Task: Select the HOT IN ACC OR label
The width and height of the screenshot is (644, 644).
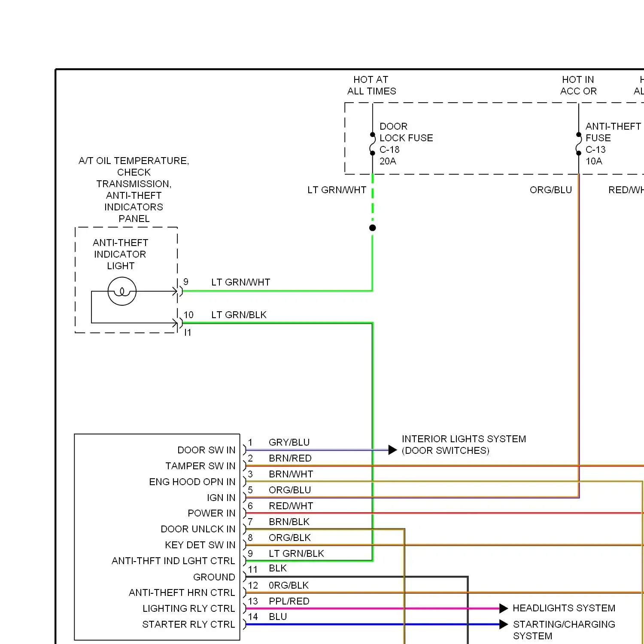Action: coord(578,85)
